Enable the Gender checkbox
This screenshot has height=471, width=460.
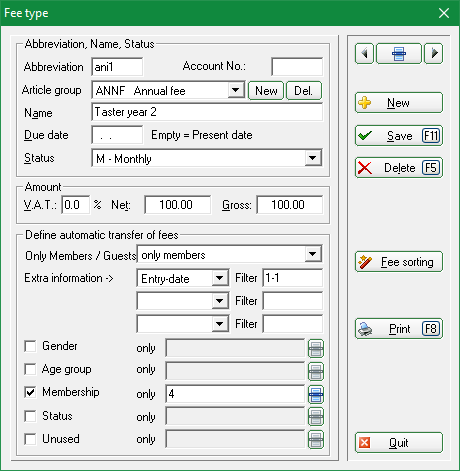(30, 346)
